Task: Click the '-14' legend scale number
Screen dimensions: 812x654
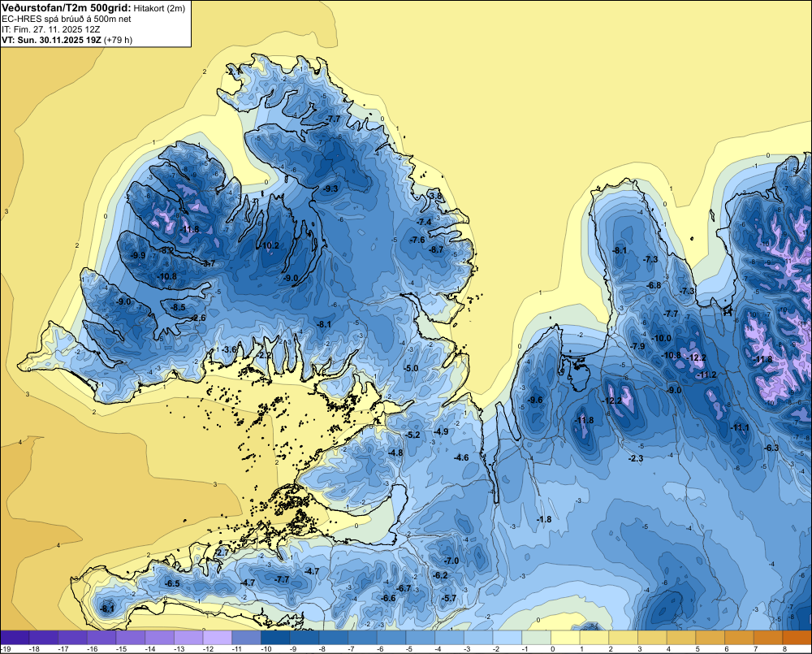Action: (150, 649)
